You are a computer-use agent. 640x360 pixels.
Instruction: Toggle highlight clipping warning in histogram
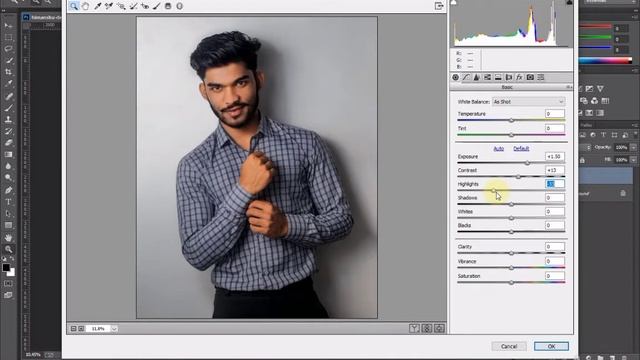click(x=569, y=2)
